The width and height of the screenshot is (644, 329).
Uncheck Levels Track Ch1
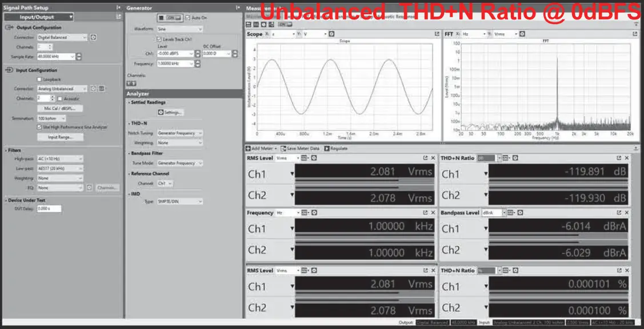click(159, 39)
